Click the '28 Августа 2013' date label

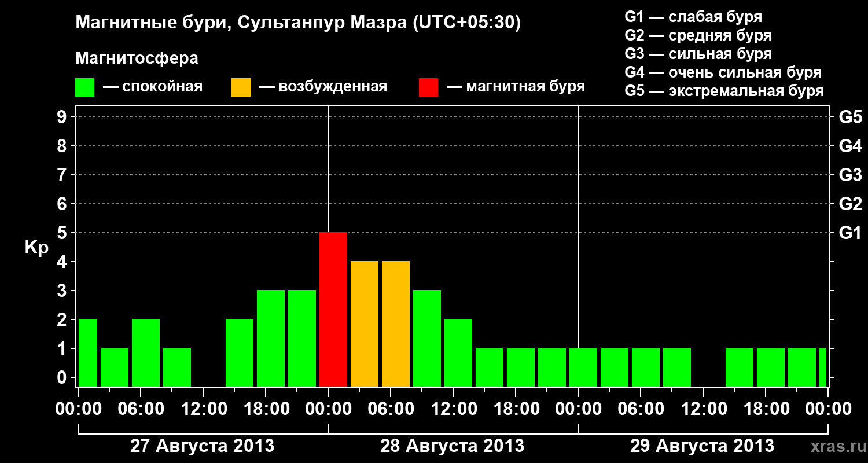[x=453, y=446]
